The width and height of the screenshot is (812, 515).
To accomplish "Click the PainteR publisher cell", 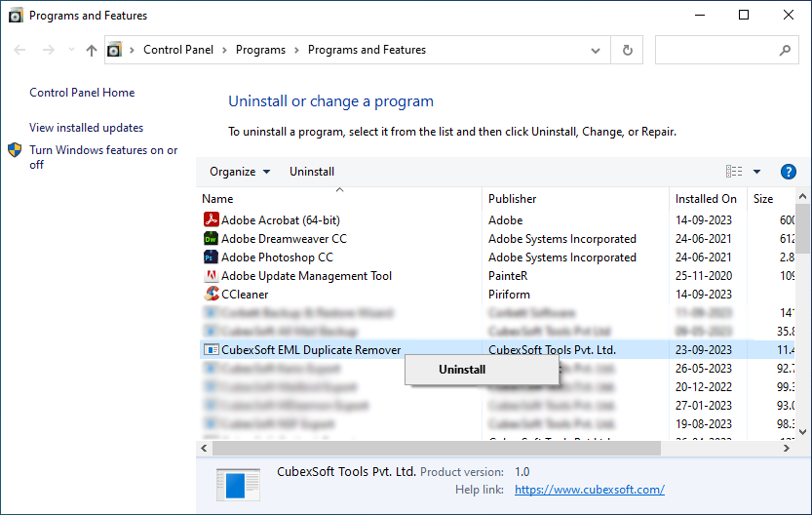I will pyautogui.click(x=508, y=276).
